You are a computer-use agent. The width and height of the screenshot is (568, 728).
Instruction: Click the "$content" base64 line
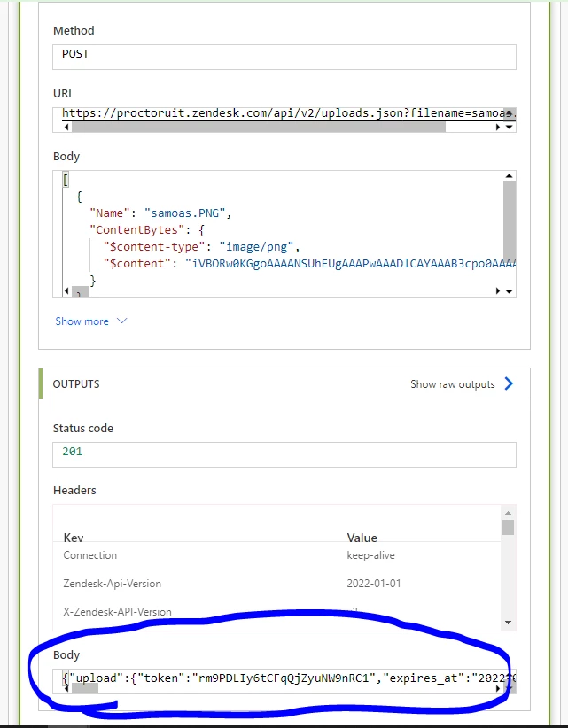(x=310, y=264)
